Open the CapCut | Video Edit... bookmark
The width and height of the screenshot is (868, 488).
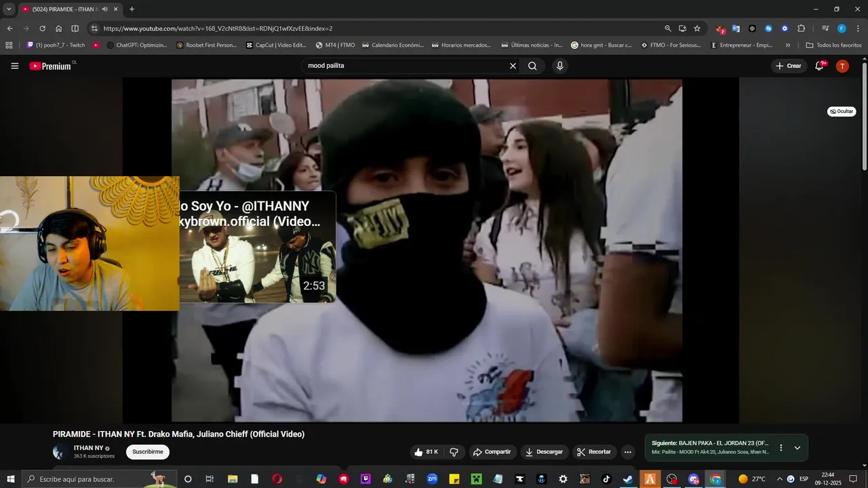click(x=277, y=45)
